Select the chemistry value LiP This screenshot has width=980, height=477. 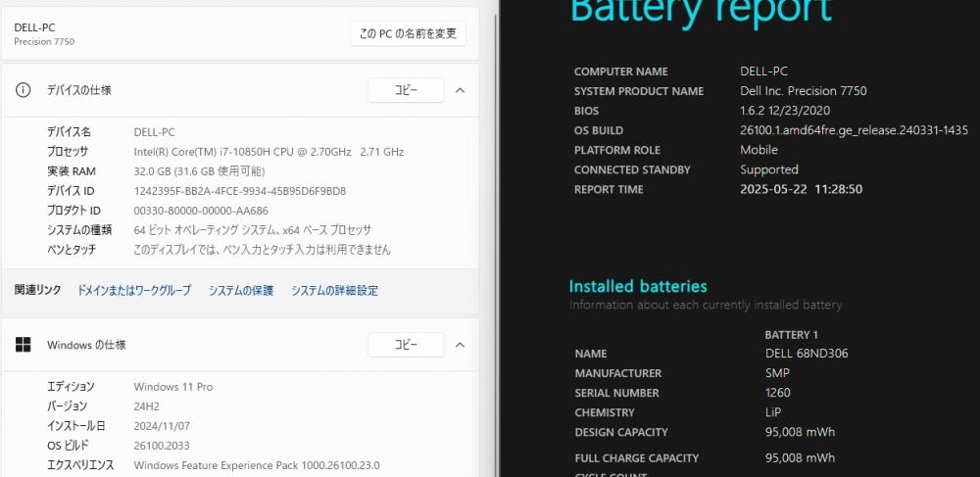point(773,412)
